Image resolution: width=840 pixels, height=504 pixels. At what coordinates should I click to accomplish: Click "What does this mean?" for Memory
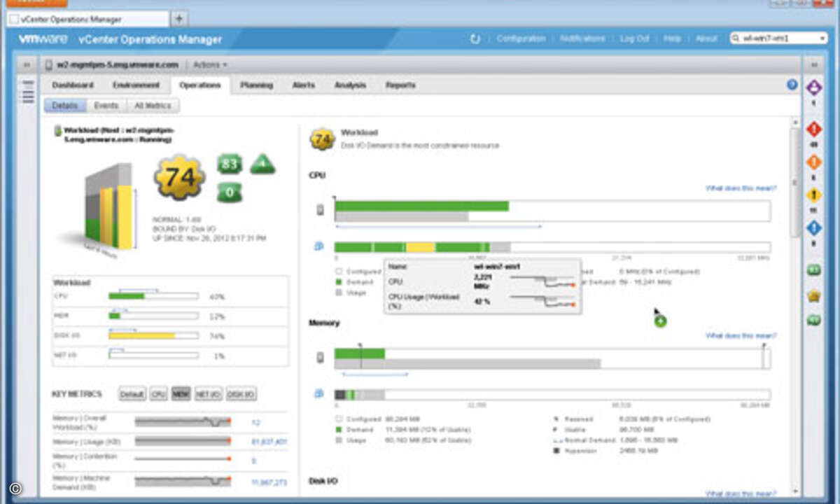(741, 336)
